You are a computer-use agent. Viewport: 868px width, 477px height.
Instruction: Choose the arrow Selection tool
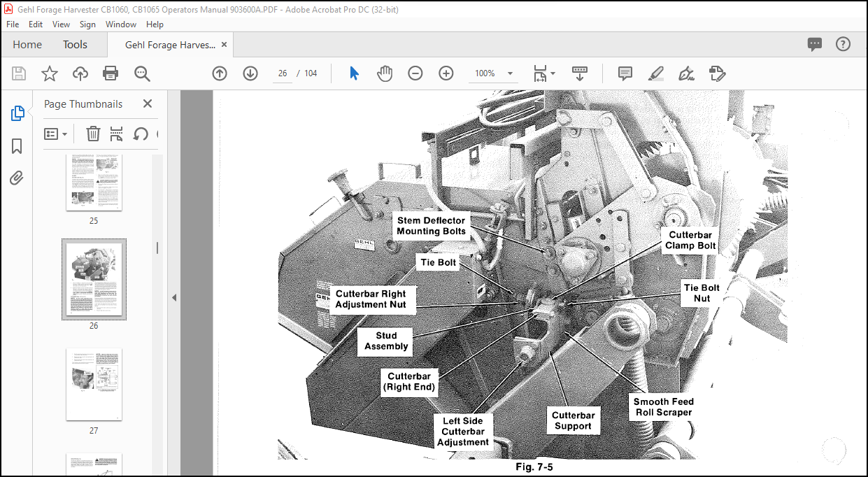[354, 73]
